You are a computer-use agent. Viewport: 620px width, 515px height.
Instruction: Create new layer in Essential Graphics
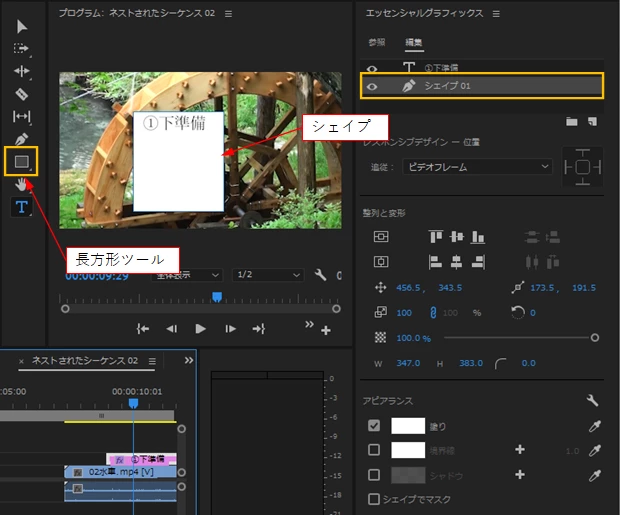click(x=592, y=121)
